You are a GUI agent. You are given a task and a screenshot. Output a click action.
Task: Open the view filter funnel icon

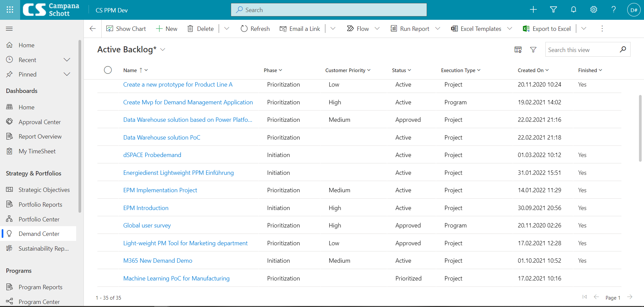(x=533, y=50)
